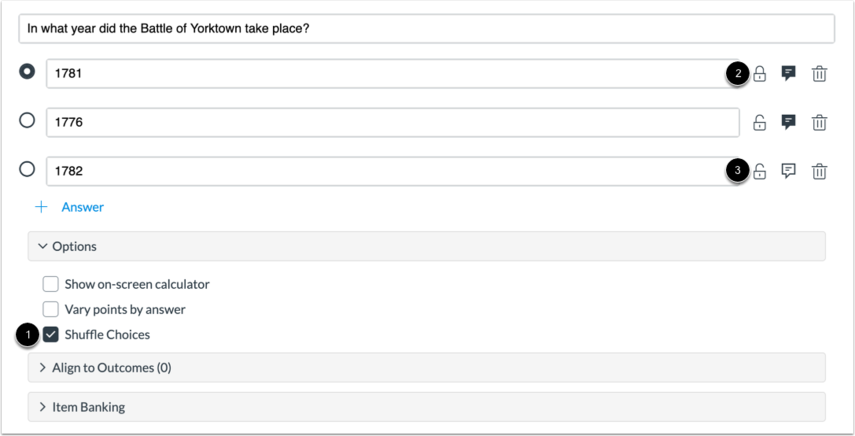855x436 pixels.
Task: Enable Show on-screen calculator
Action: click(x=51, y=284)
